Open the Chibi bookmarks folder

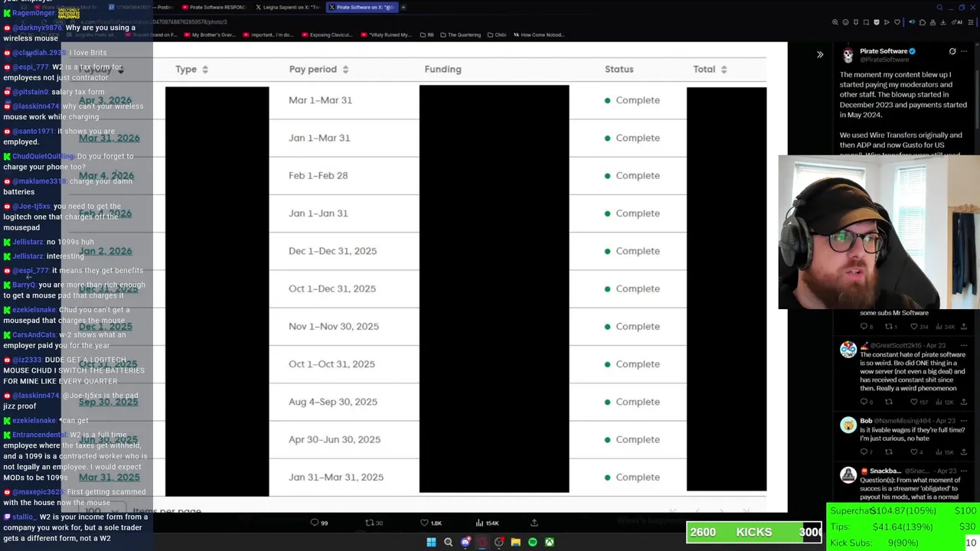pos(498,34)
